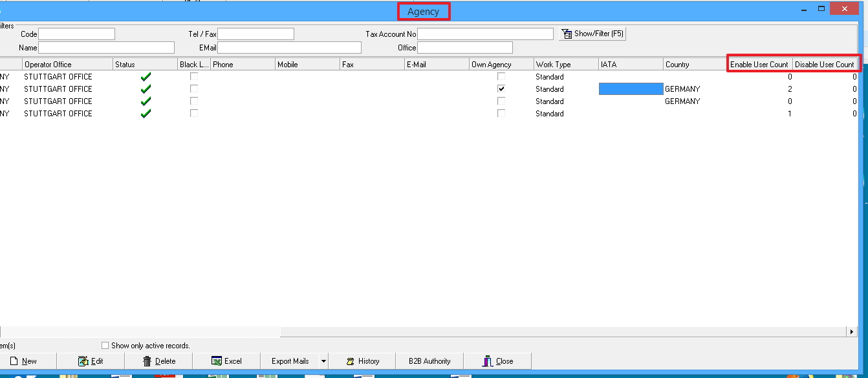
Task: Toggle Black List checkbox in first row
Action: click(193, 77)
